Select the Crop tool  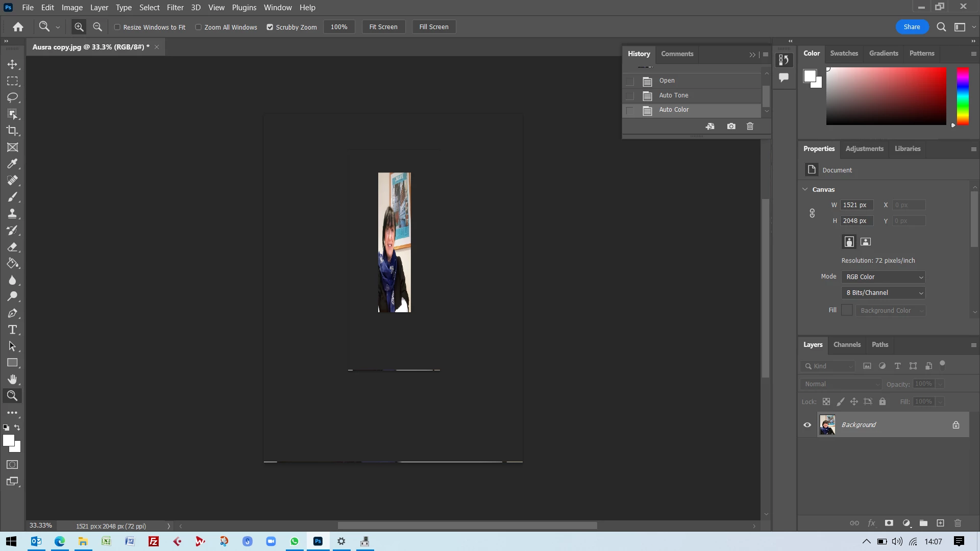click(x=12, y=131)
